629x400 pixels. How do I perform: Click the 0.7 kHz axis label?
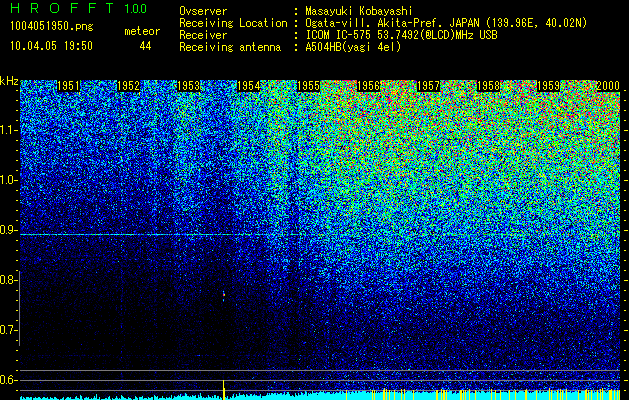[8, 330]
